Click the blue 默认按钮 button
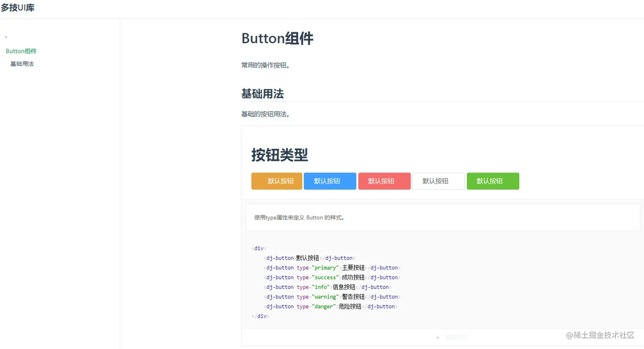This screenshot has height=349, width=644. click(x=330, y=181)
